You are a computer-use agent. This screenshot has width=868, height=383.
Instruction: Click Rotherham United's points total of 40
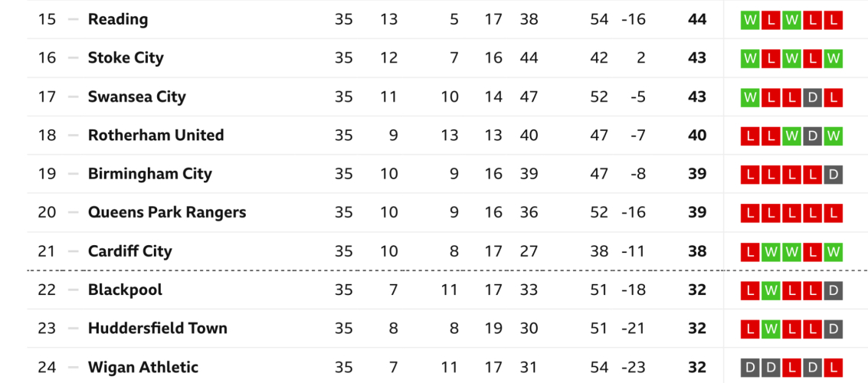(x=697, y=136)
